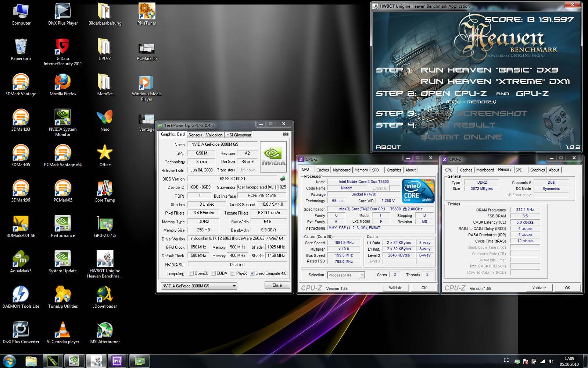
Task: Click the BIOS save icon in GPU-Z
Action: click(x=283, y=179)
